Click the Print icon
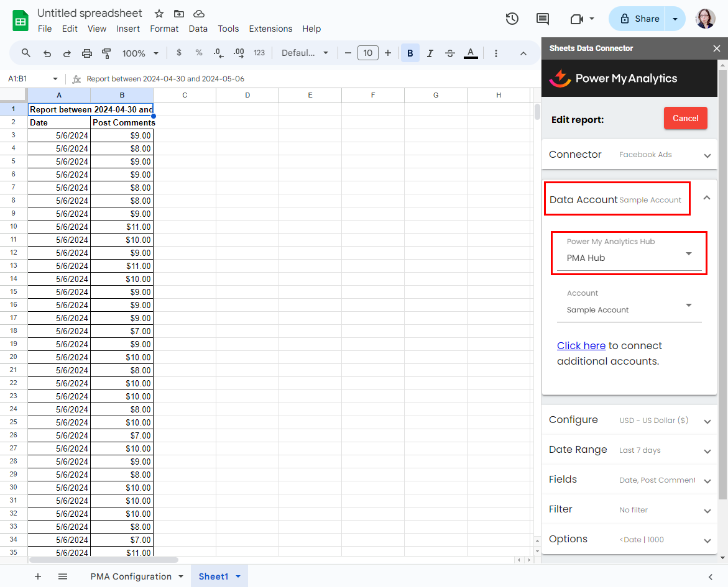Screen dimensions: 728x587 pyautogui.click(x=87, y=53)
